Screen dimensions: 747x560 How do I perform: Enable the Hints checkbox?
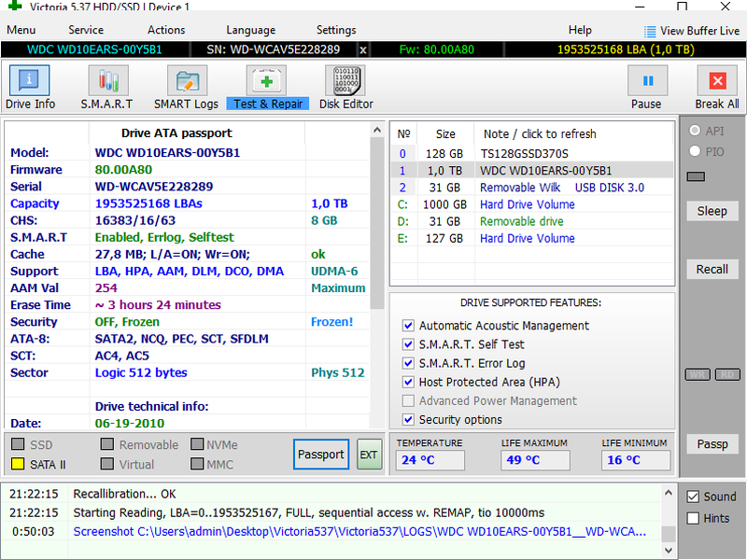click(693, 518)
